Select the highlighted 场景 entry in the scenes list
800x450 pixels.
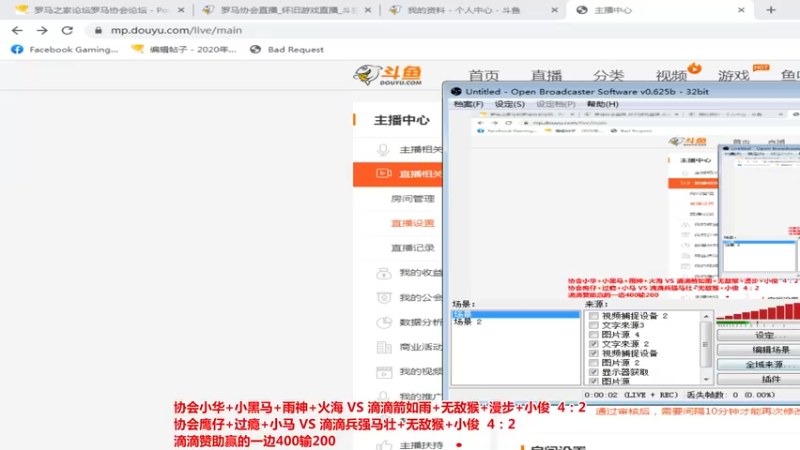coord(516,314)
